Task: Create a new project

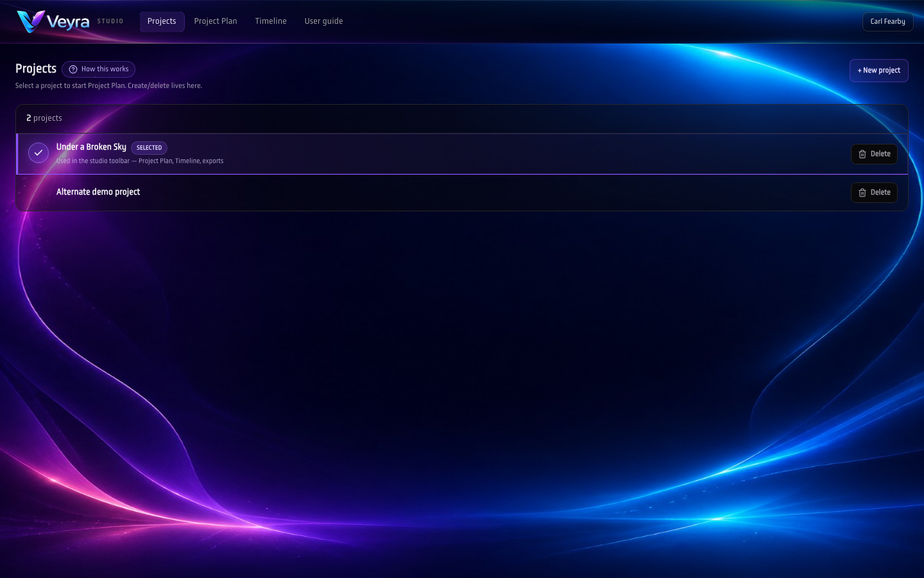Action: coord(878,71)
